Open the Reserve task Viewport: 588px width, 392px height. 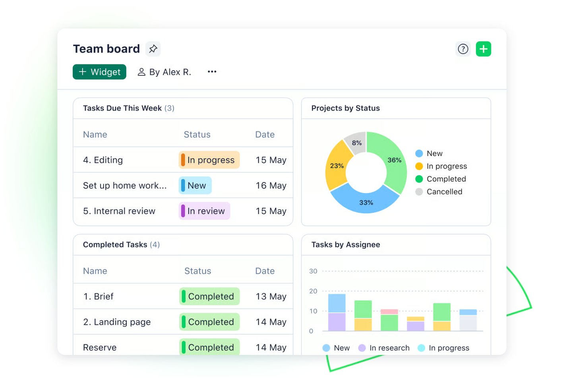(100, 348)
